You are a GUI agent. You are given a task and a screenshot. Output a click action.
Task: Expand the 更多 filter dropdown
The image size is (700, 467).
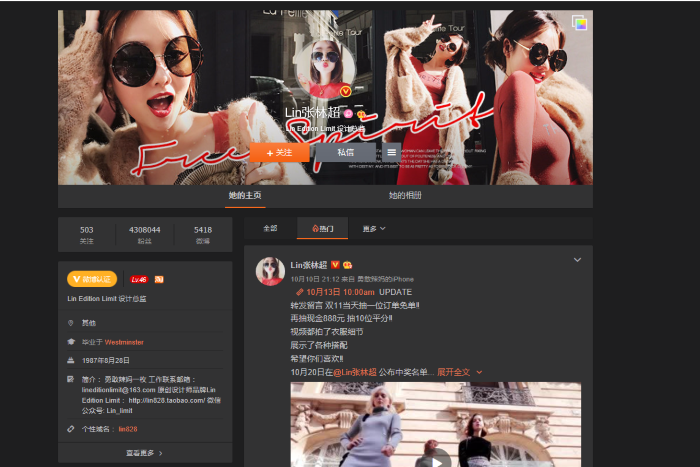[x=373, y=228]
